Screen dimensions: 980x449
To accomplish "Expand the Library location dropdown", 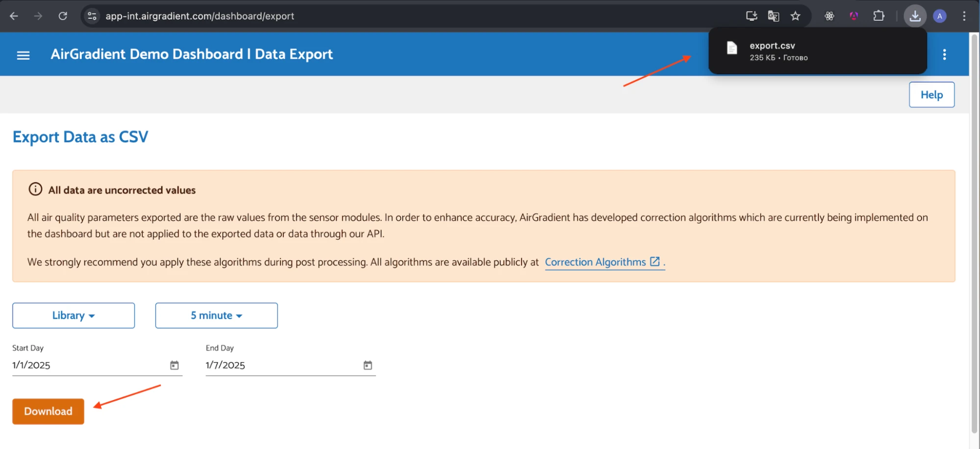I will (74, 315).
